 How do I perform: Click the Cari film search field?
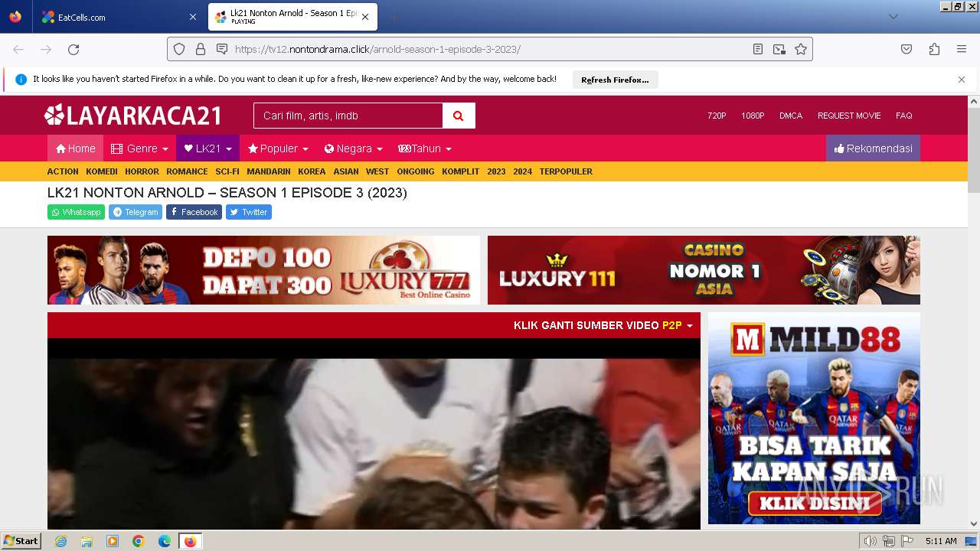tap(348, 116)
